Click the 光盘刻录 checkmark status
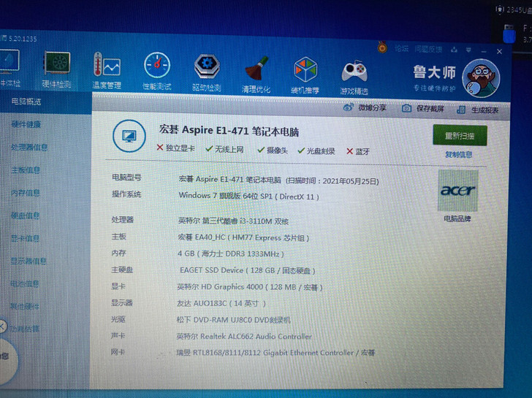Screen dimensions: 532x398 tap(316, 151)
